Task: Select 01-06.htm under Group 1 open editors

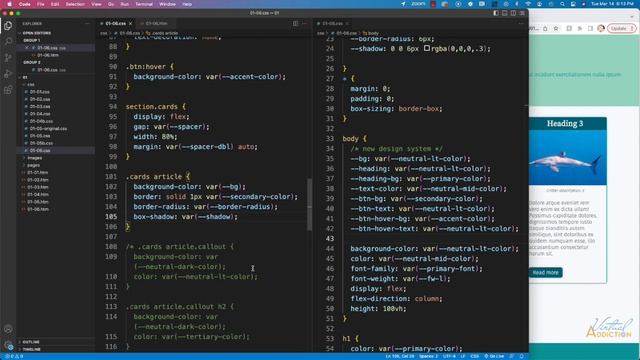Action: (x=48, y=55)
